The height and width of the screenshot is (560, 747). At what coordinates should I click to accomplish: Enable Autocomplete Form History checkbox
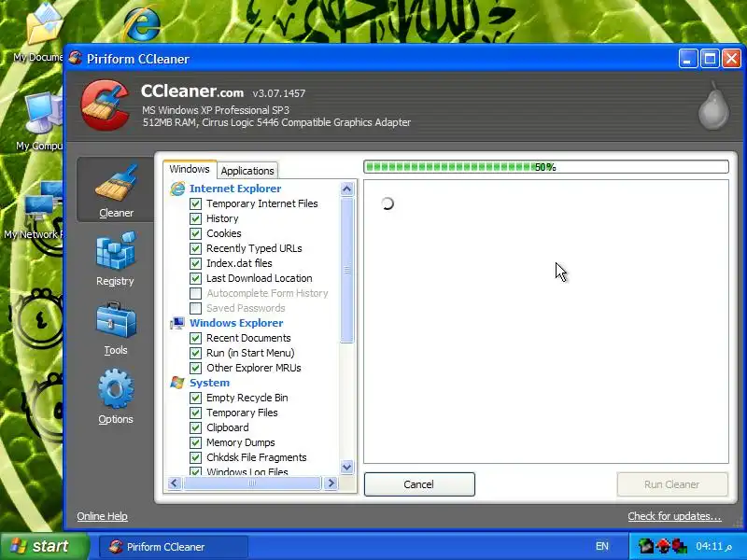point(195,293)
